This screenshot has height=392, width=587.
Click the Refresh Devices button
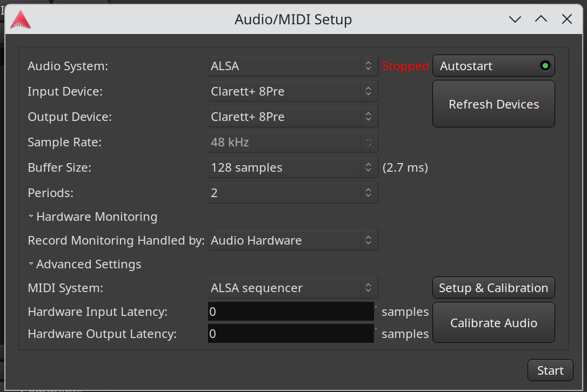(493, 104)
